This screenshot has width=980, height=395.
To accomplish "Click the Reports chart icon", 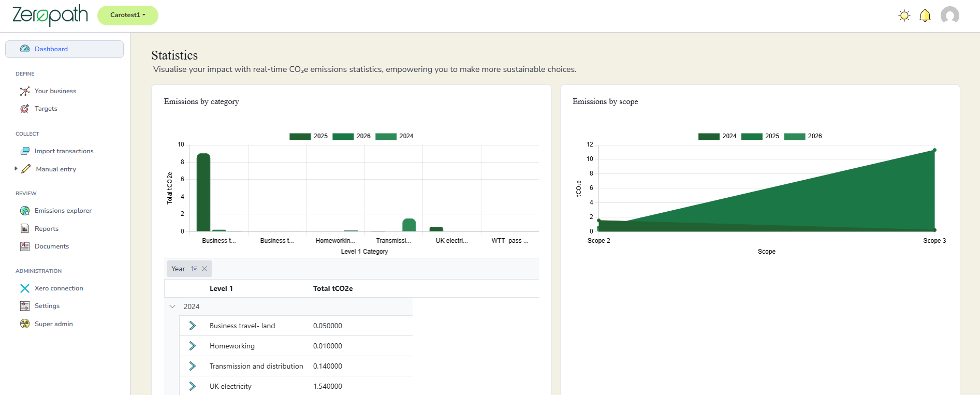I will [x=25, y=228].
